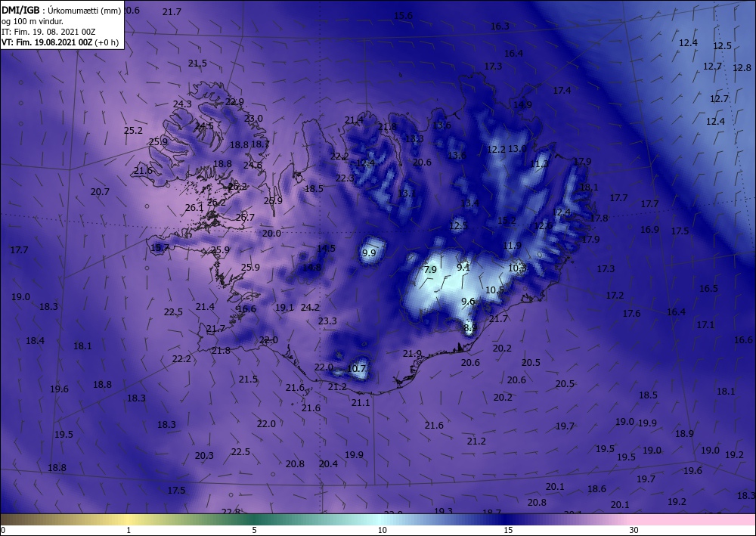756x536 pixels.
Task: Click the legend scale label '1'
Action: (129, 530)
